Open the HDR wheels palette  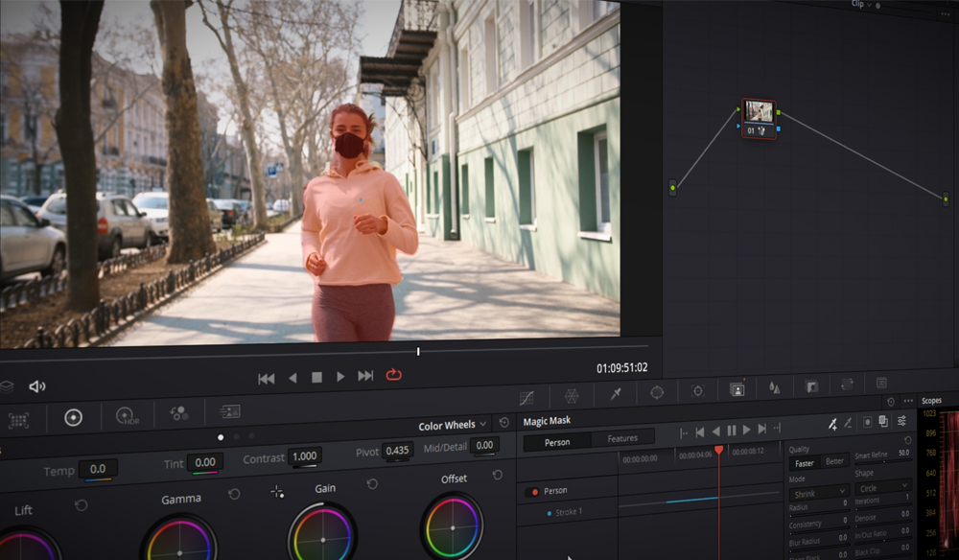point(128,416)
